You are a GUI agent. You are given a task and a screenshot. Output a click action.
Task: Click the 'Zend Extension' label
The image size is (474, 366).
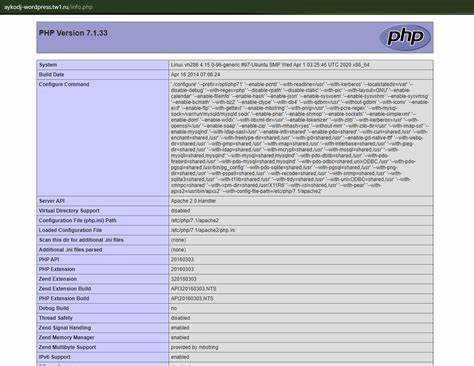tap(58, 279)
